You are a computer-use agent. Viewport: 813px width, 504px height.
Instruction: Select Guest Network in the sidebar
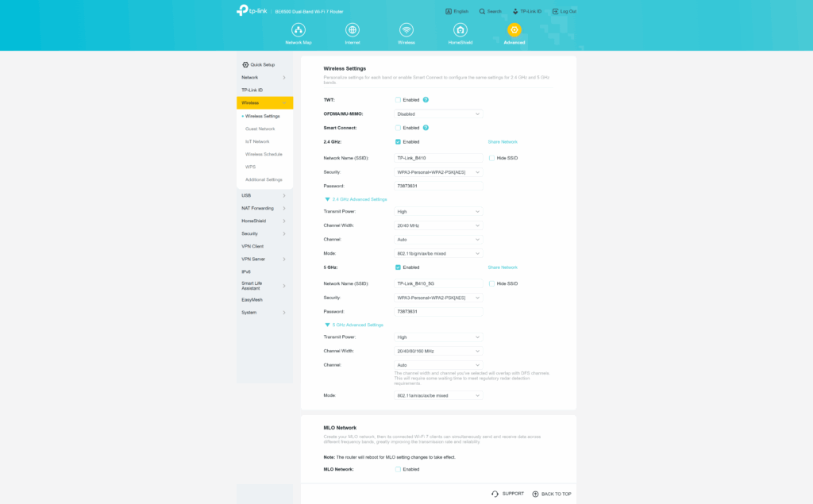click(x=260, y=129)
